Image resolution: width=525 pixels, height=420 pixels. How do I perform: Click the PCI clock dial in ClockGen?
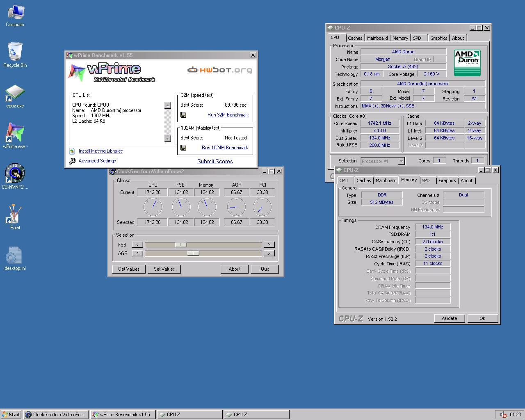pyautogui.click(x=262, y=207)
